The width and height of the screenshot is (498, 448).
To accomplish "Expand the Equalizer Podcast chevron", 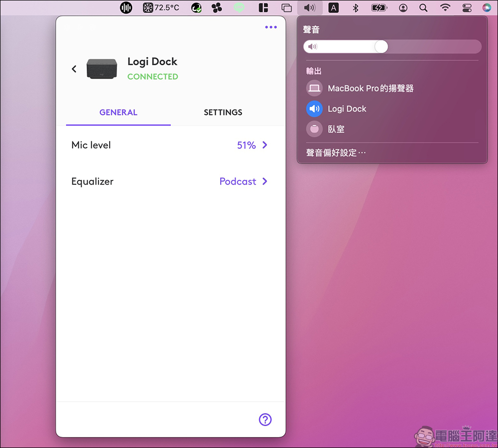I will click(265, 181).
